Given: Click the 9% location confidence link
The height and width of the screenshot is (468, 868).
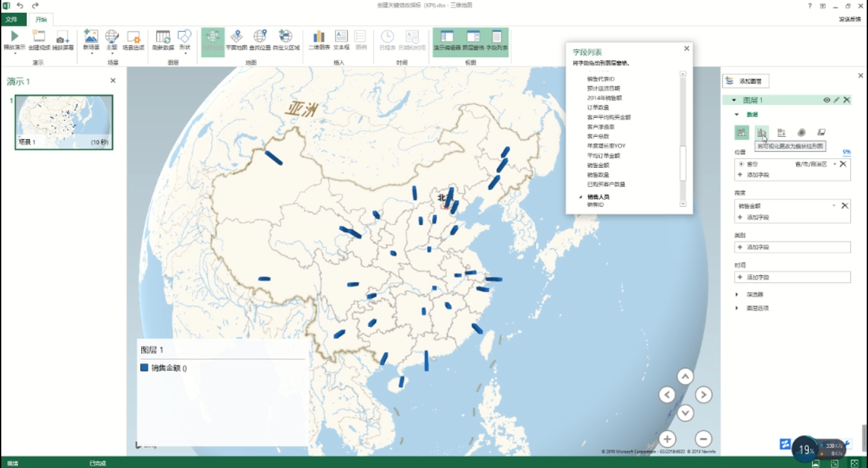Looking at the screenshot, I should point(846,152).
